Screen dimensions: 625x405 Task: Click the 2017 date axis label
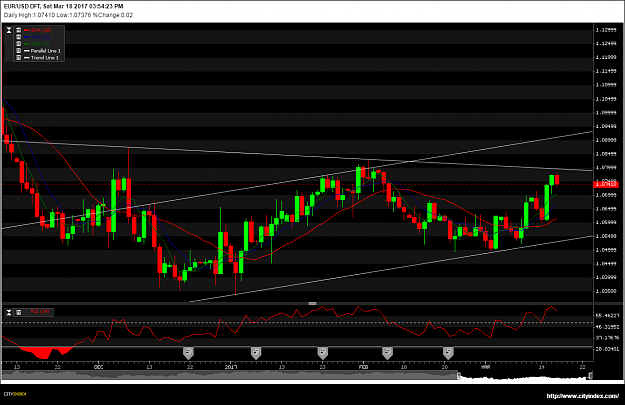231,367
